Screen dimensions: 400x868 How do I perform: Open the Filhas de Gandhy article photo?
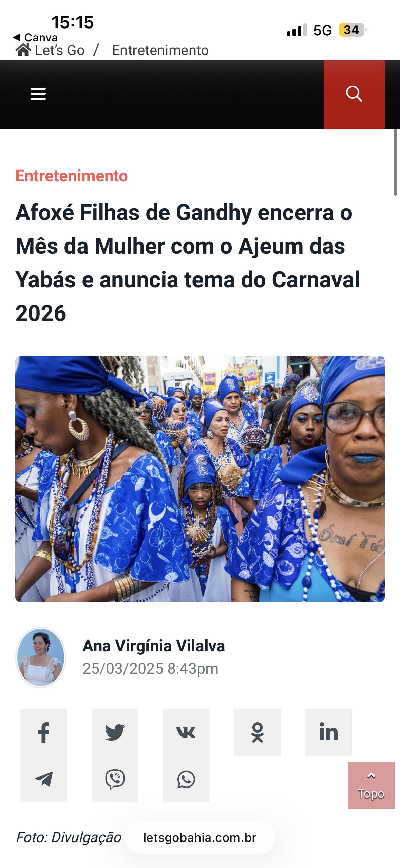point(200,479)
